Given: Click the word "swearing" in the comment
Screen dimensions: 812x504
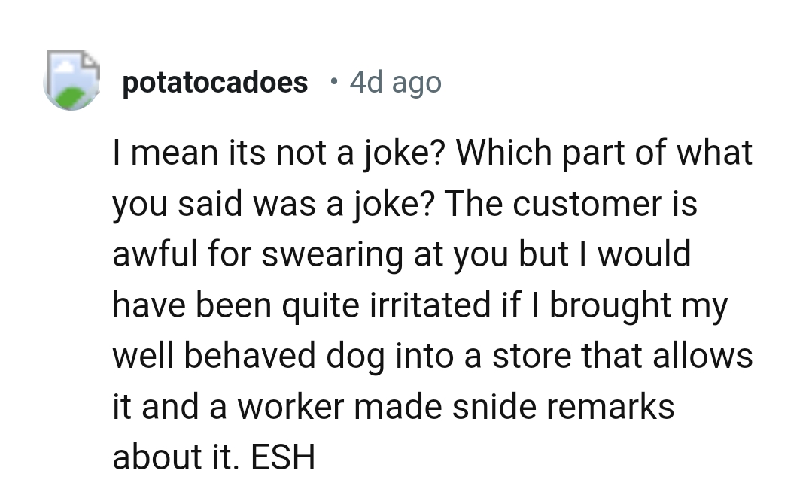Looking at the screenshot, I should [332, 255].
